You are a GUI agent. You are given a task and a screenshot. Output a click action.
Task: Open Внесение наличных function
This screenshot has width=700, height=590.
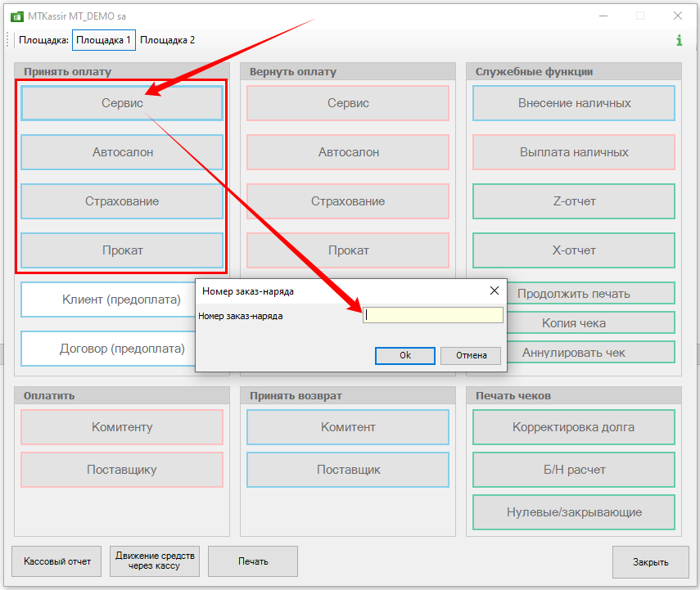point(574,103)
